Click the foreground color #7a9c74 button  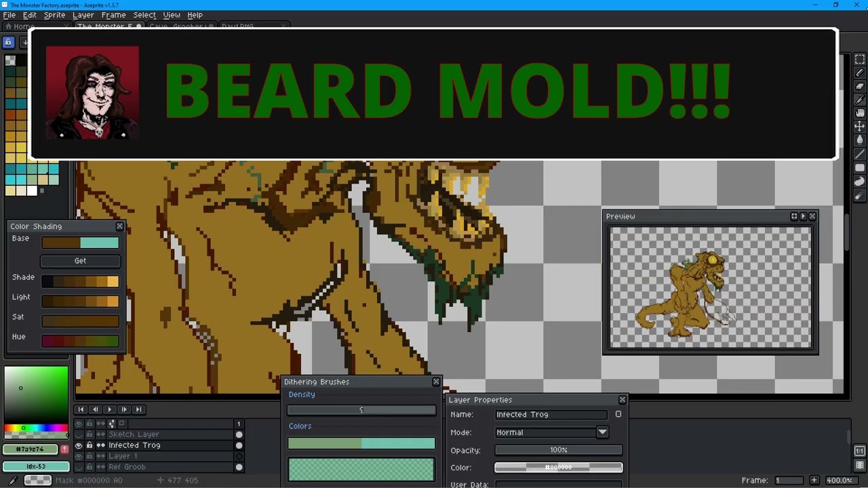31,449
